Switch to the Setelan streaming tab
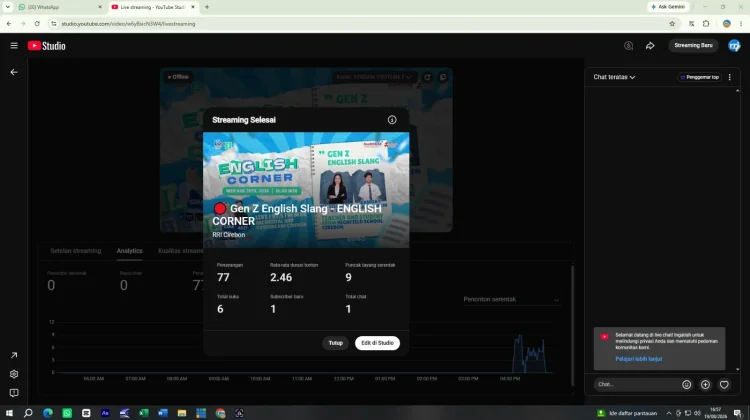Image resolution: width=750 pixels, height=420 pixels. (x=76, y=251)
